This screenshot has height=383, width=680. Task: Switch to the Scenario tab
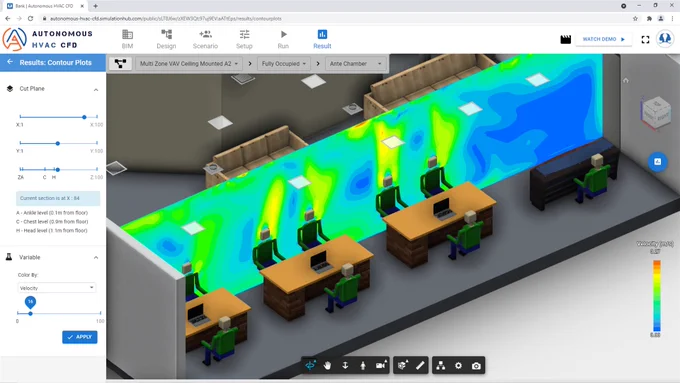[x=205, y=39]
